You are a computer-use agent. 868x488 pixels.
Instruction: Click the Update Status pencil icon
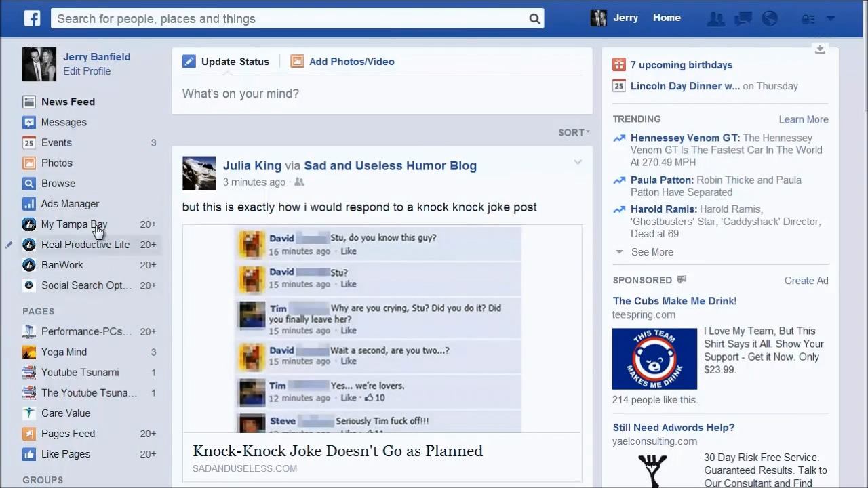[189, 62]
